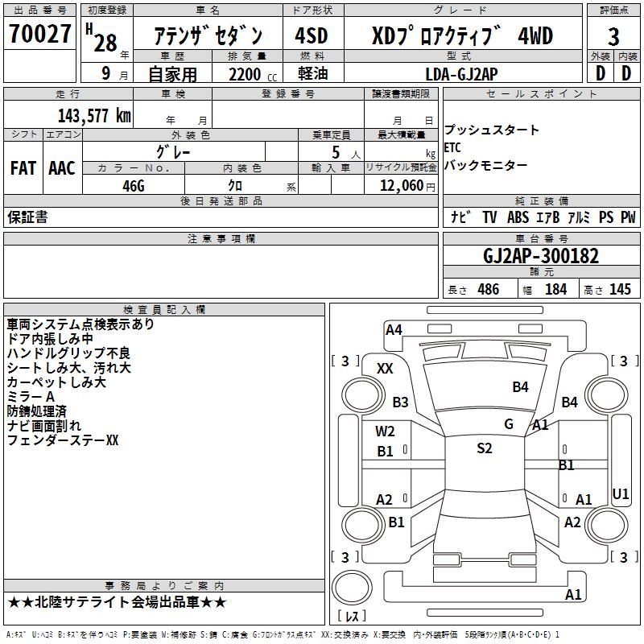
Task: Select the model code LDA-GJ2AP
Action: [461, 74]
